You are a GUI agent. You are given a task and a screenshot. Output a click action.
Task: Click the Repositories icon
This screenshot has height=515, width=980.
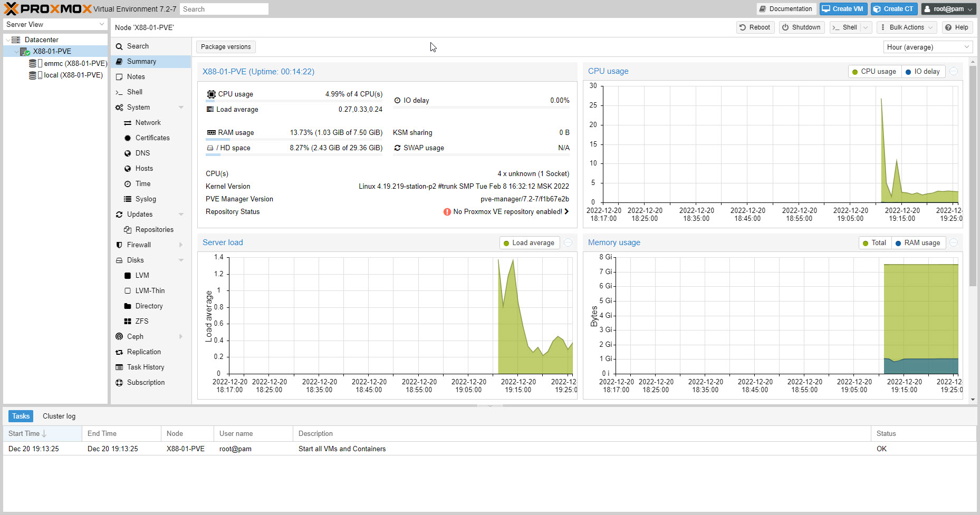128,230
